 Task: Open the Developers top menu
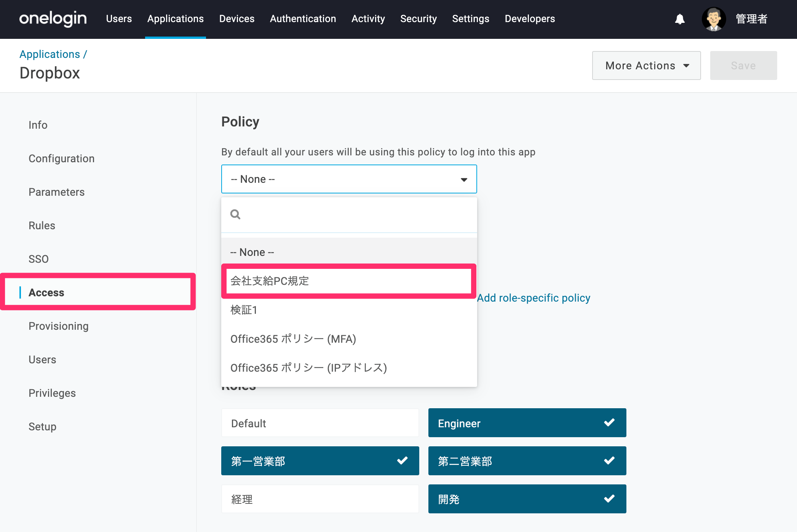[x=530, y=19]
